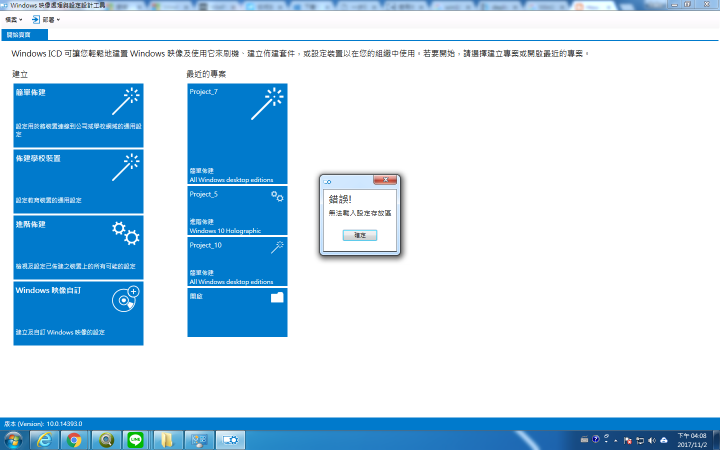Open the Windows 映像自訂 tile
This screenshot has height=450, width=720.
(79, 313)
